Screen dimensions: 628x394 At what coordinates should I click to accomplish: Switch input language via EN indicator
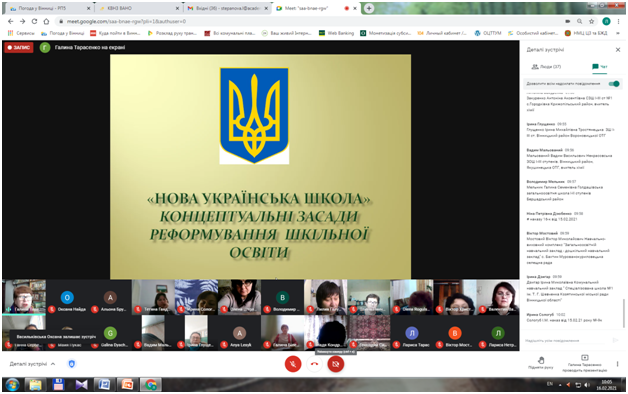(x=550, y=384)
